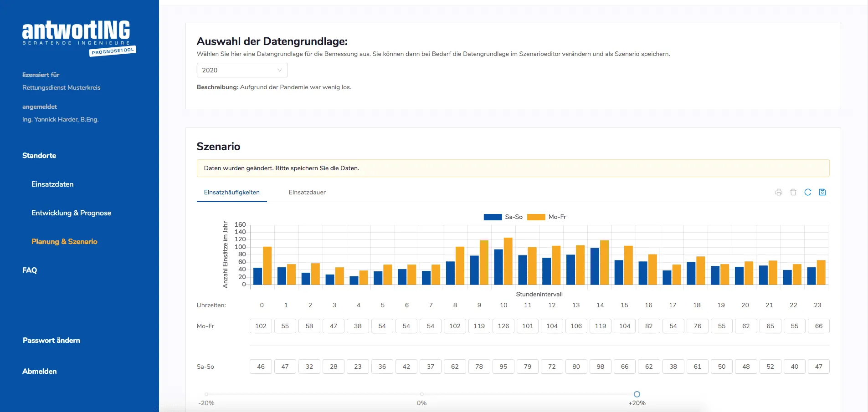Viewport: 868px width, 412px height.
Task: Save the scenario with floppy disk icon
Action: (822, 192)
